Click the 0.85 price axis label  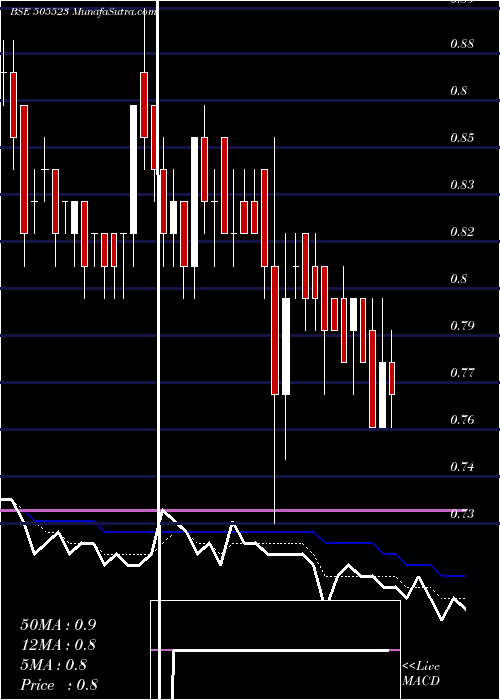(462, 138)
